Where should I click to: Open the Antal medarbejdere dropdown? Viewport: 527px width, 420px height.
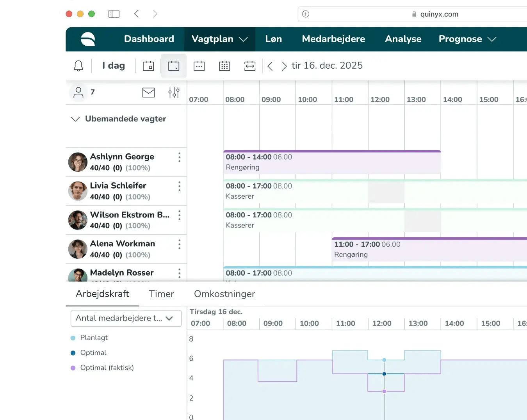pos(126,318)
